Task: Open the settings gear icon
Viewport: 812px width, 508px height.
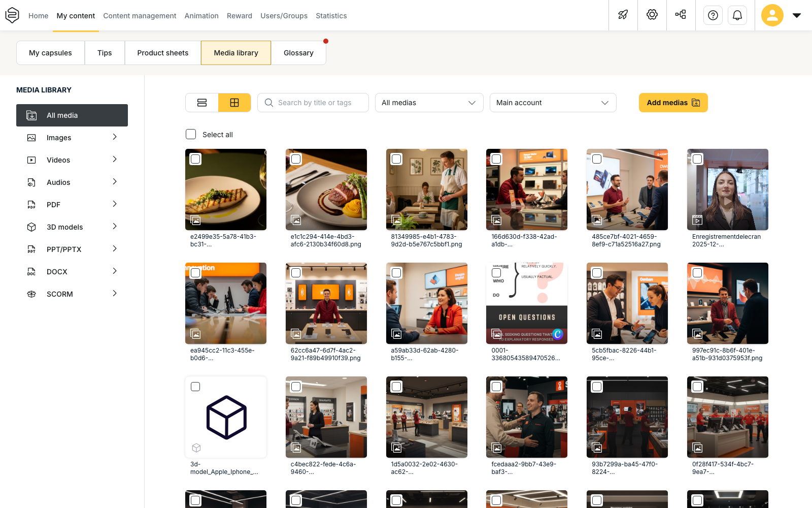Action: (x=652, y=15)
